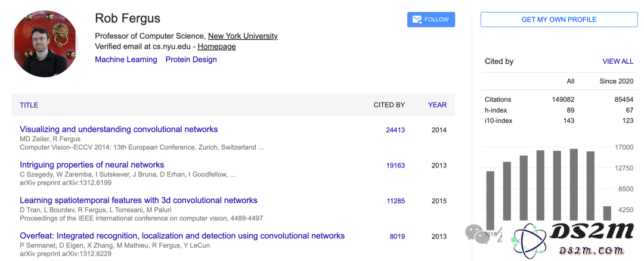Click the Rob Fergus name heading
644x261 pixels.
click(128, 18)
